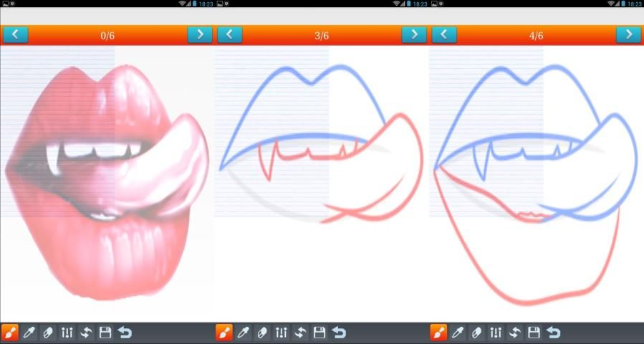
Task: Select the brush tool in the 0/6 panel
Action: [10, 333]
